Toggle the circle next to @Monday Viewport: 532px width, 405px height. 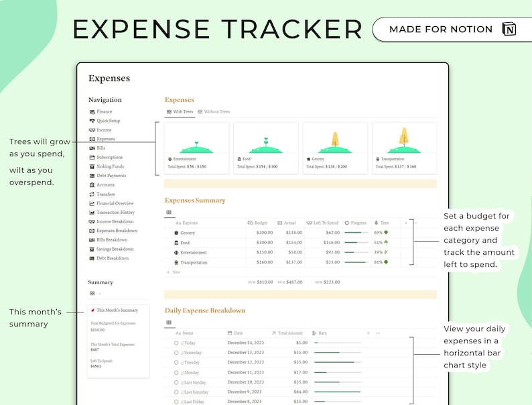pos(176,373)
